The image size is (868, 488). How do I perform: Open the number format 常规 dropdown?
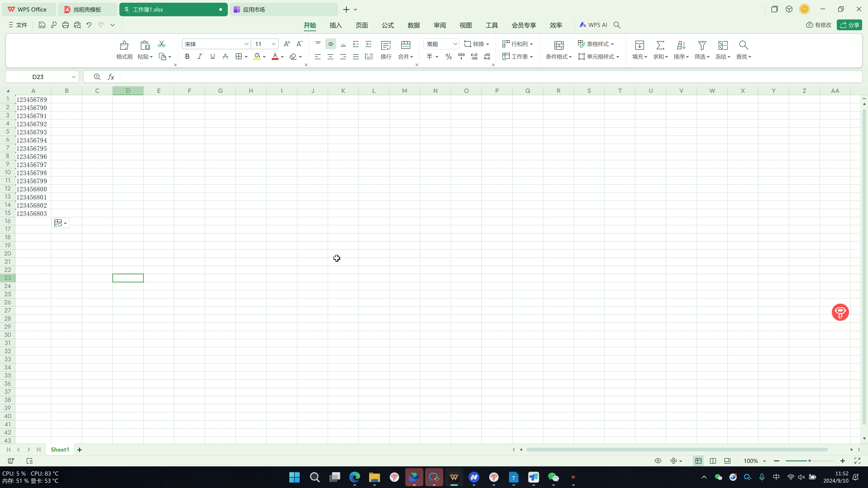pos(455,44)
